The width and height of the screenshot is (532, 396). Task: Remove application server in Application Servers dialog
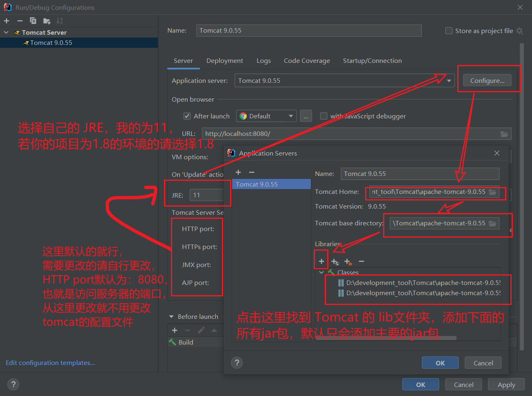click(252, 172)
